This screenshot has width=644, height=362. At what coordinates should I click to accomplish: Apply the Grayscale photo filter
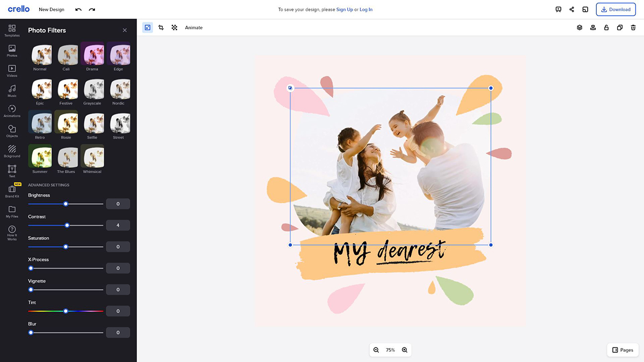pyautogui.click(x=92, y=89)
